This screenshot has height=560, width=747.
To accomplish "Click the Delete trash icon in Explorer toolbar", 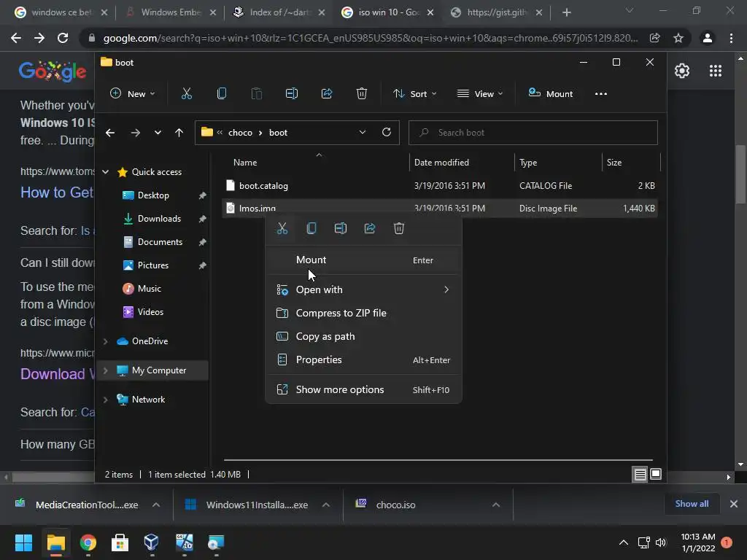I will [x=362, y=94].
